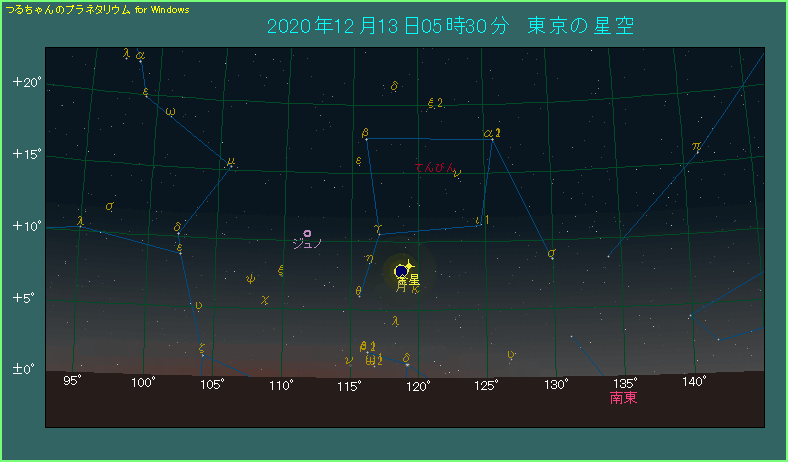788x462 pixels.
Task: Click the 120° azimuth axis label
Action: click(x=418, y=382)
